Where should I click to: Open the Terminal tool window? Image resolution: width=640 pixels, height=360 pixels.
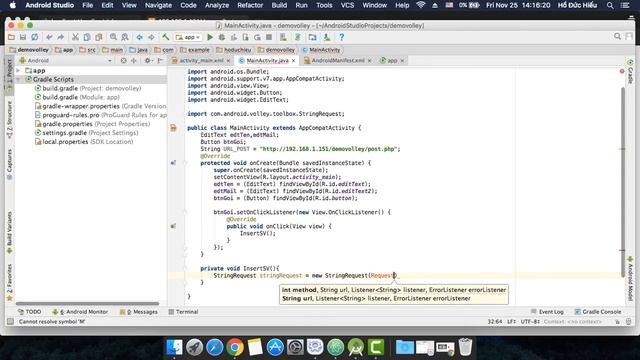coord(183,311)
